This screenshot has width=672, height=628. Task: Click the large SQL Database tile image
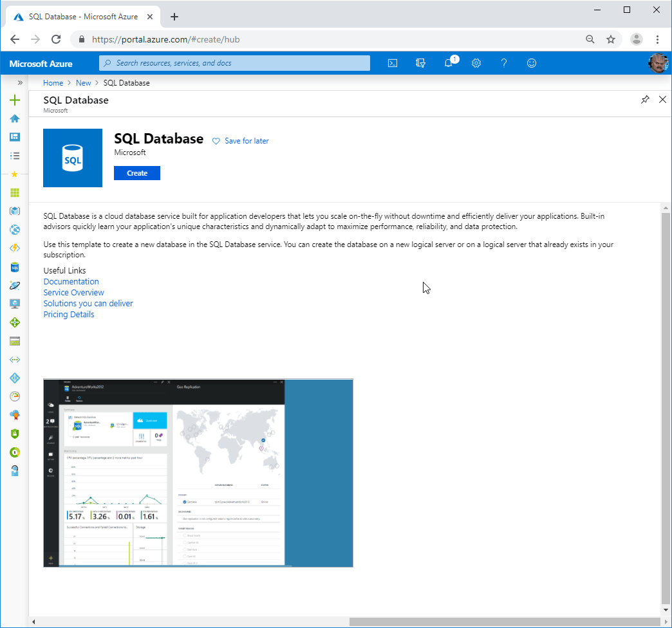coord(73,158)
